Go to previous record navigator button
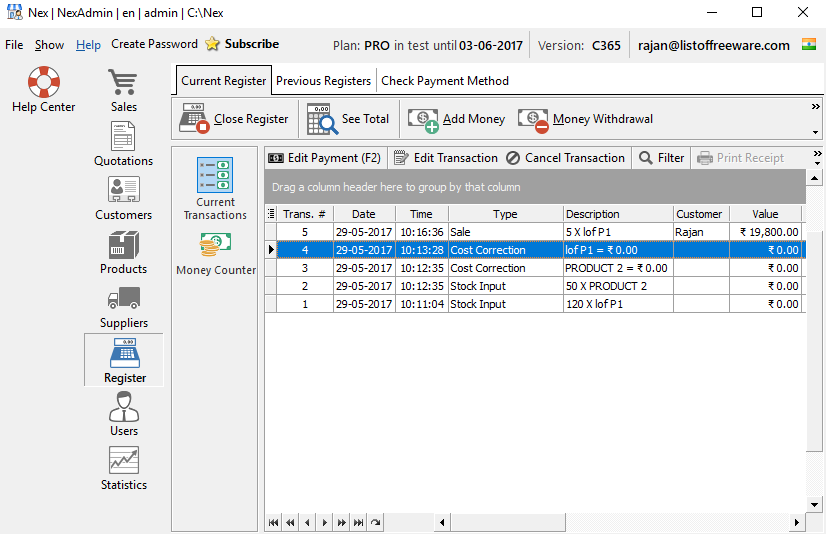This screenshot has height=534, width=826. coord(307,522)
